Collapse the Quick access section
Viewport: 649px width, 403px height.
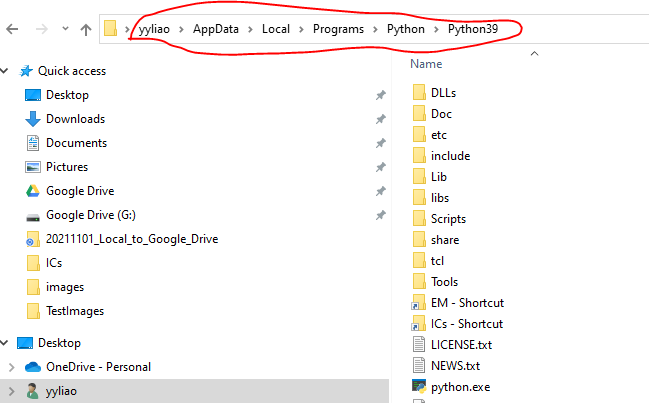point(9,71)
